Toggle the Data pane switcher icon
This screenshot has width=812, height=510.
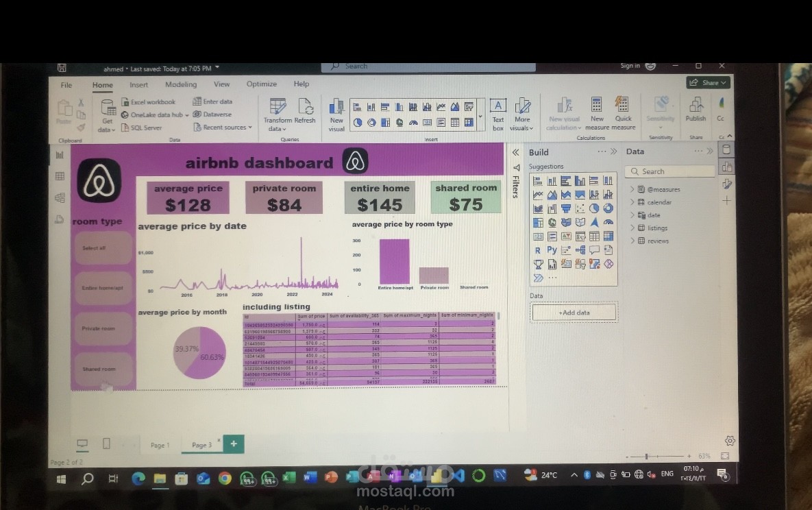point(726,150)
